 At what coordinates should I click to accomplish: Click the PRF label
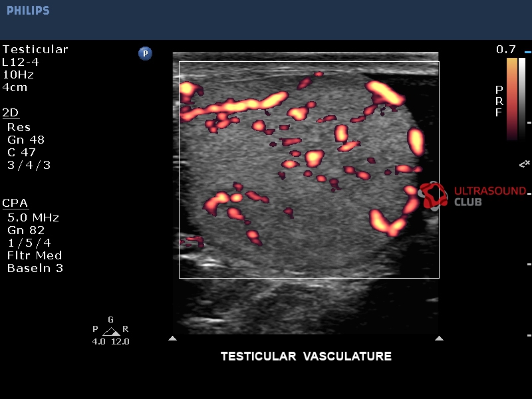pyautogui.click(x=499, y=101)
